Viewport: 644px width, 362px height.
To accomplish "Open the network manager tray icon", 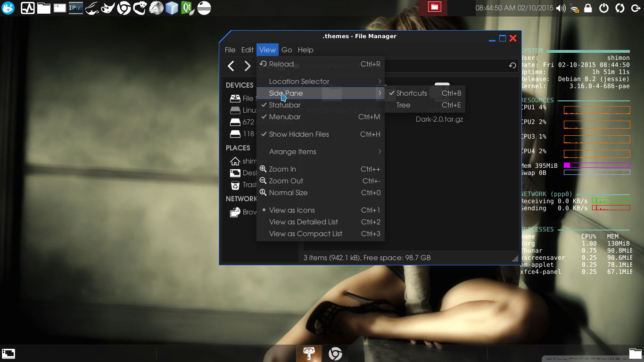I will pos(574,8).
